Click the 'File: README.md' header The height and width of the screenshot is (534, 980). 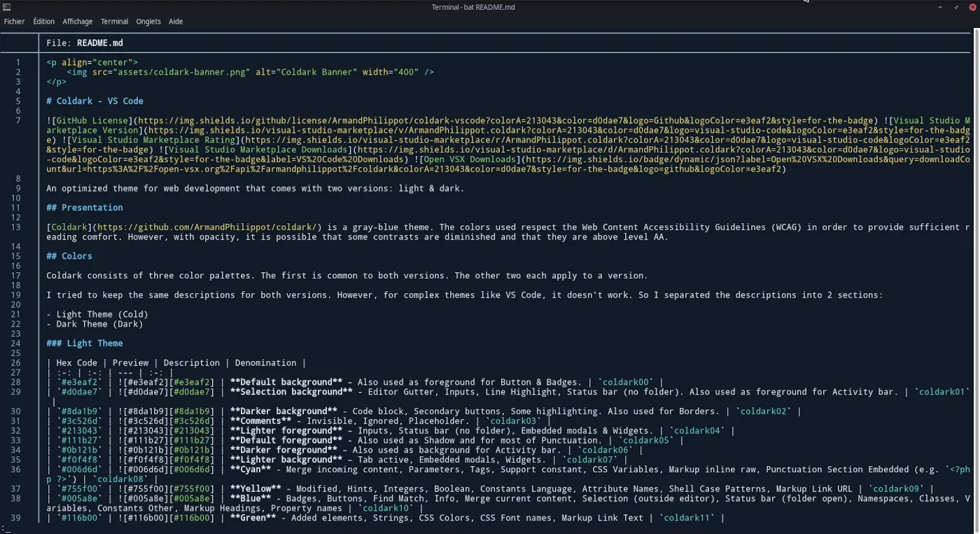coord(84,43)
